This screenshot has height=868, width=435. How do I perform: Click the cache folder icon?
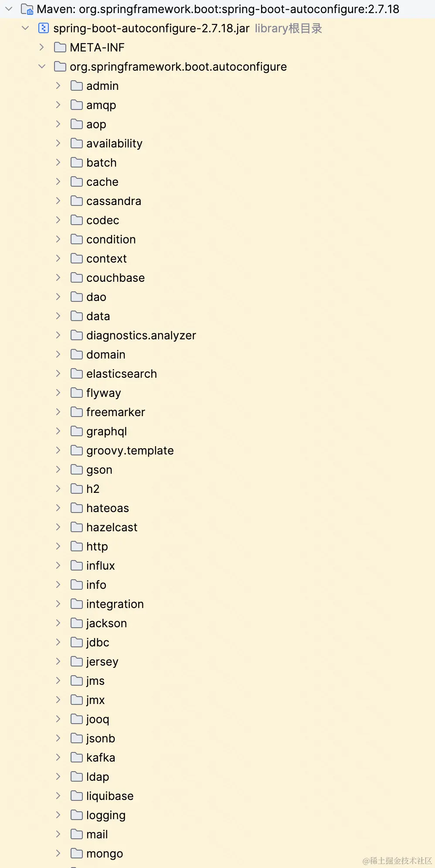coord(77,182)
